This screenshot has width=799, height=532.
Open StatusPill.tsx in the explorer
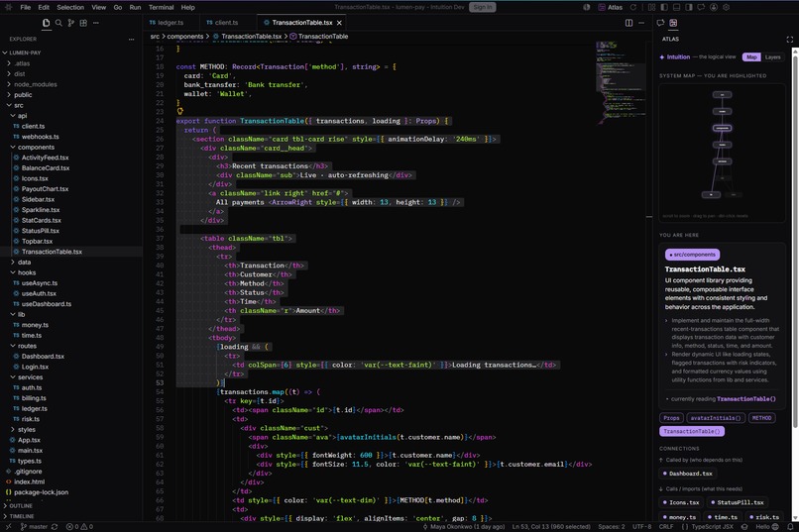[41, 231]
